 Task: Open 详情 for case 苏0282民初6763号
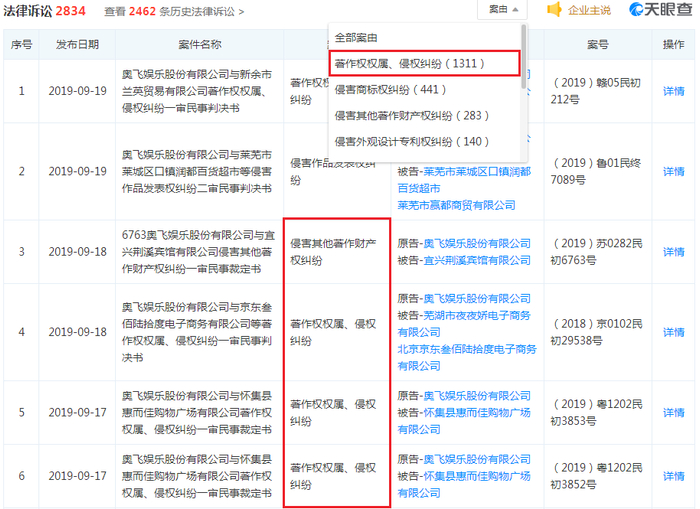[674, 252]
